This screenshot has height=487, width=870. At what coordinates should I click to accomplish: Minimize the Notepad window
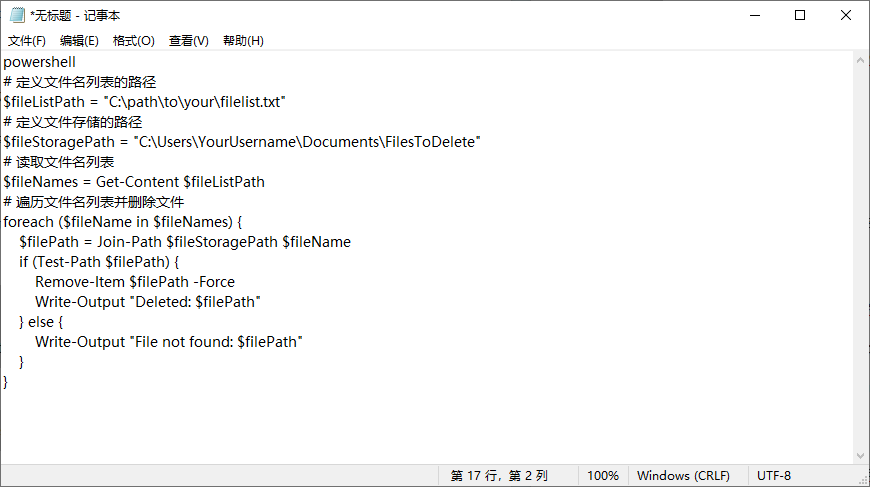(x=755, y=15)
